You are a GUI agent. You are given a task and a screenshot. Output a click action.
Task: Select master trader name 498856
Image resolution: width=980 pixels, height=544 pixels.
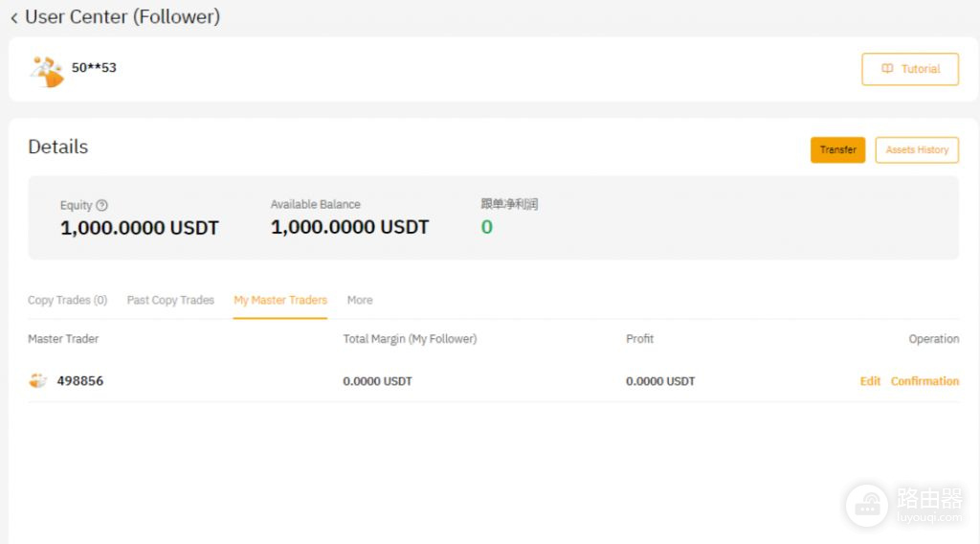(x=80, y=381)
